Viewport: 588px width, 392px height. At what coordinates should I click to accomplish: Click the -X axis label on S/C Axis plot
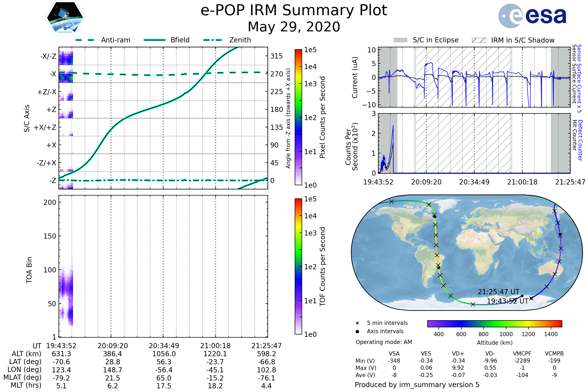pos(53,74)
